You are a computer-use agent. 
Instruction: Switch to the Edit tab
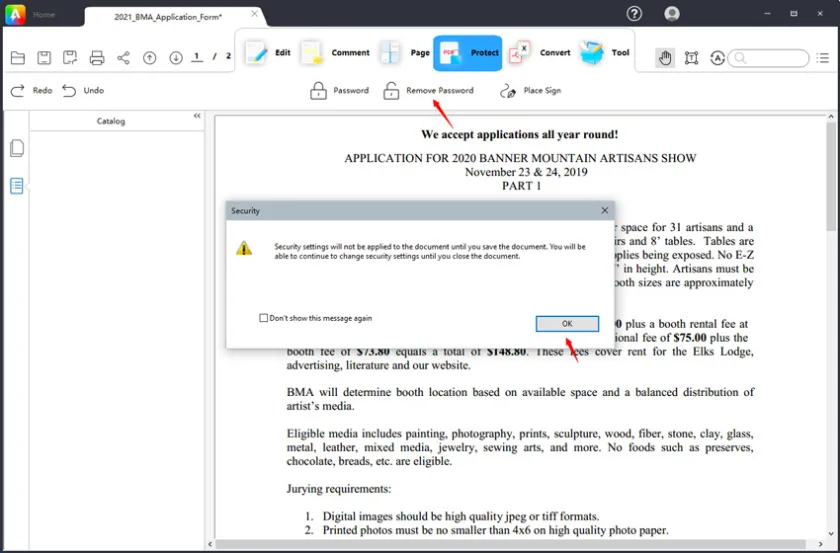[x=268, y=53]
